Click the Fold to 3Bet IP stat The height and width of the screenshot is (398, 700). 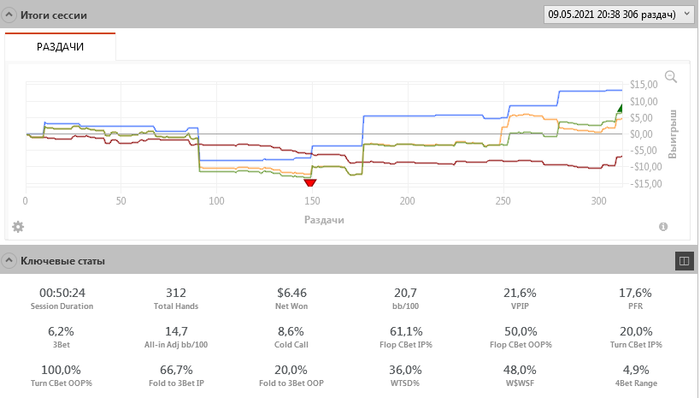point(176,375)
